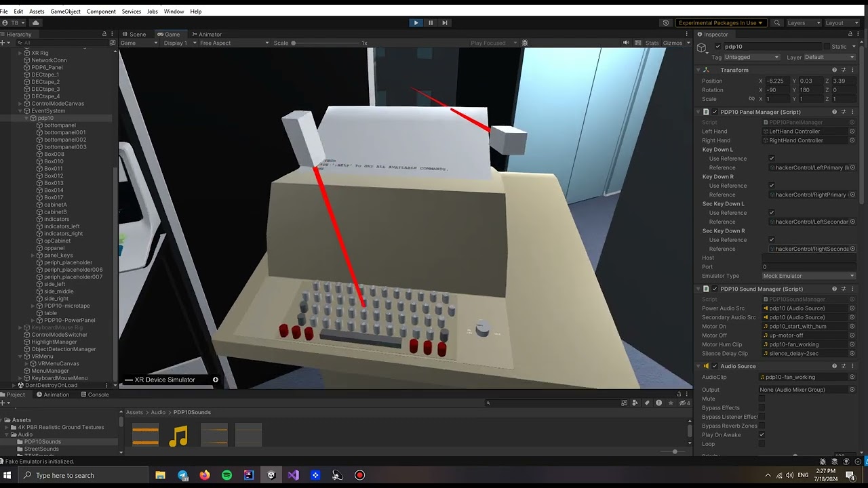Toggle the Hierarchy panel lock icon
Screen dimensions: 868x488
tap(104, 34)
